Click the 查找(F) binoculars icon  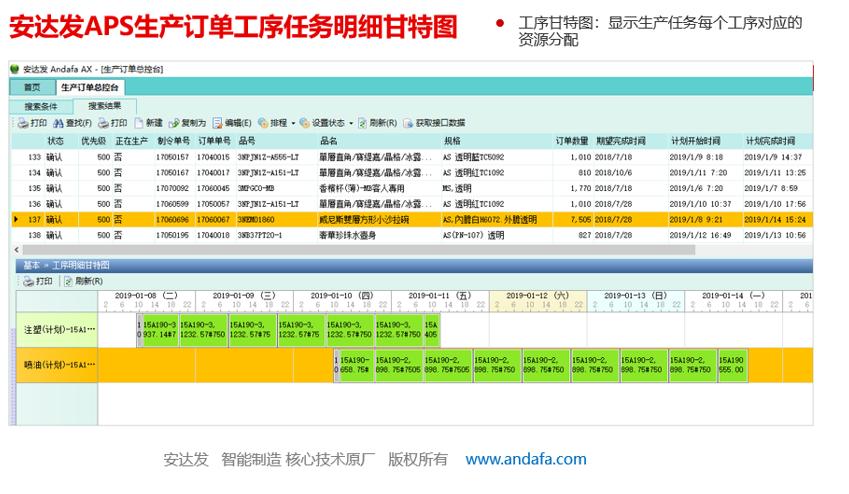[58, 124]
